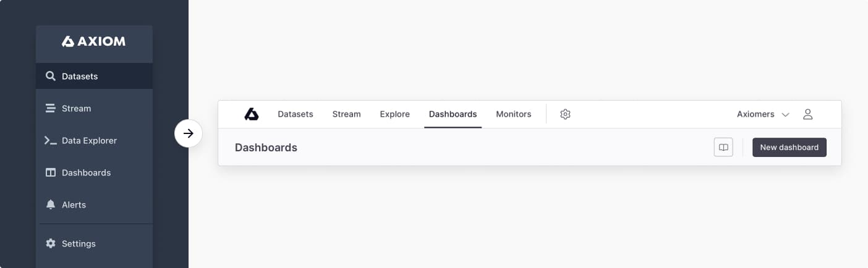Click the Stream lines icon in the sidebar
Viewport: 868px width, 268px height.
51,109
